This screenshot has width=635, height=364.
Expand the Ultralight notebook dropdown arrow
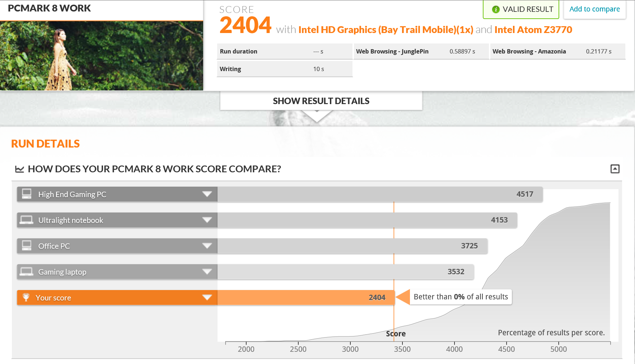pos(207,220)
